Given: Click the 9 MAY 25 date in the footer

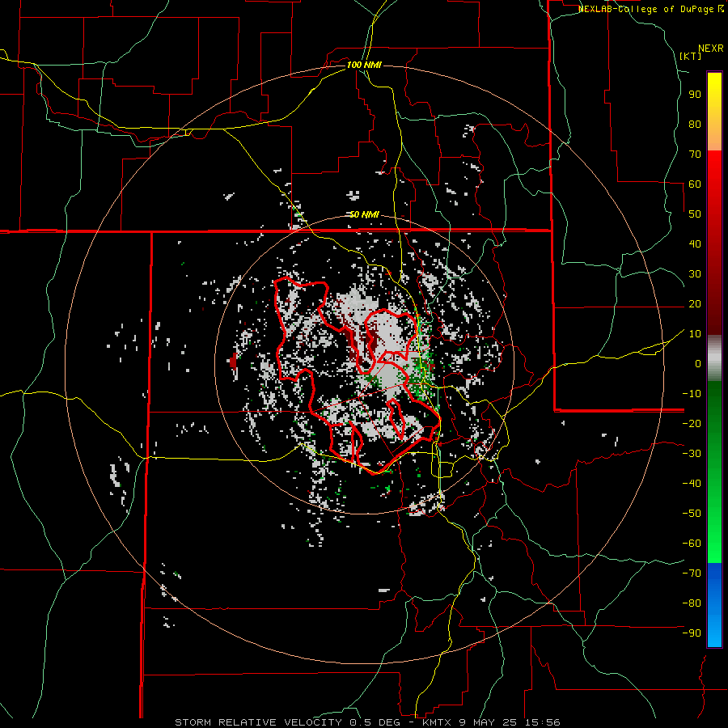Looking at the screenshot, I should pos(489,722).
